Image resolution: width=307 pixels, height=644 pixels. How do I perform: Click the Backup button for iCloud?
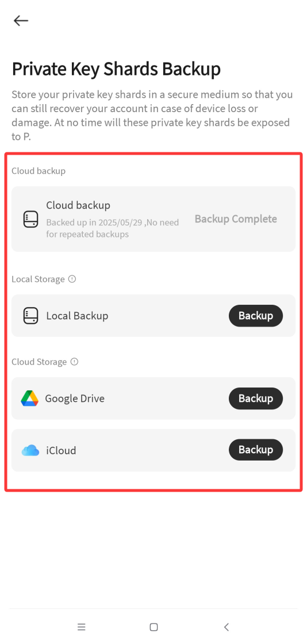click(x=256, y=450)
